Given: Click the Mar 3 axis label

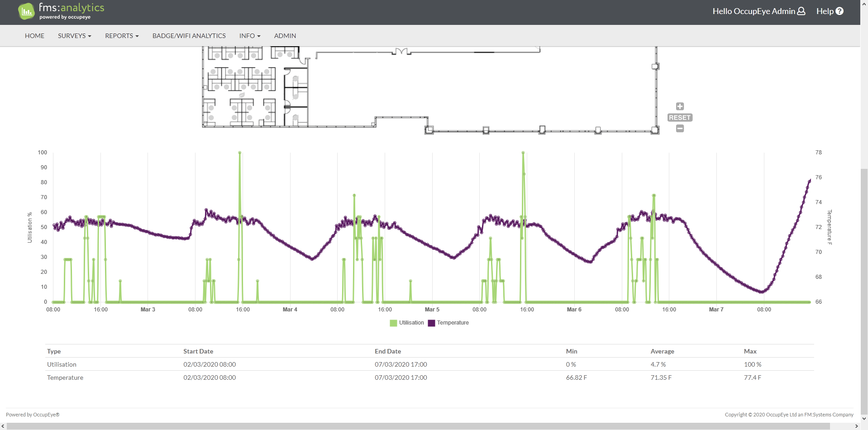Looking at the screenshot, I should coord(148,310).
